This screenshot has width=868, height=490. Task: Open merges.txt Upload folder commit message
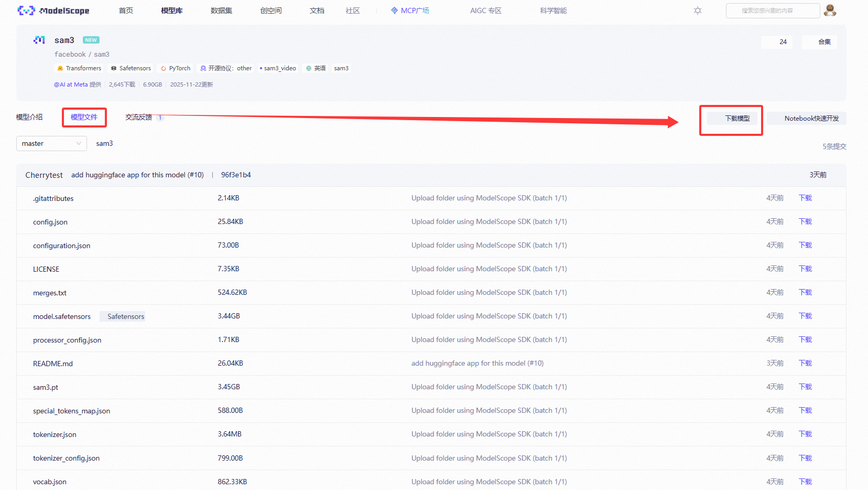click(489, 292)
